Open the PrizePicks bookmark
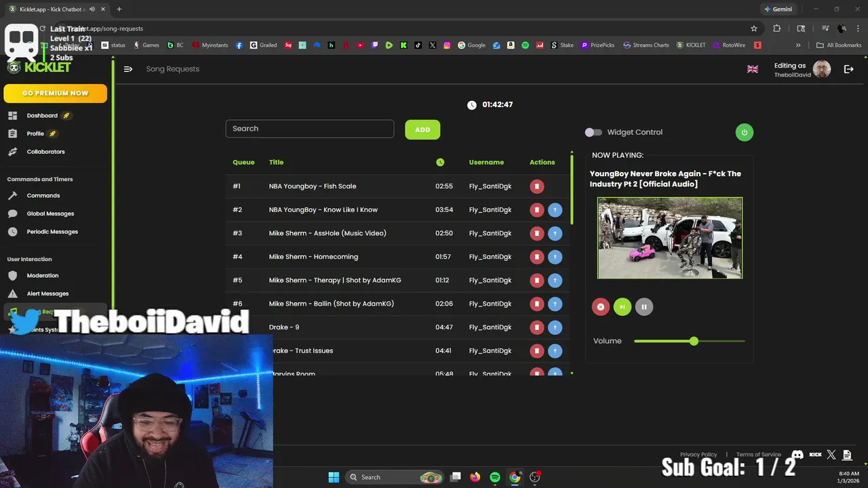This screenshot has width=868, height=488. tap(597, 45)
